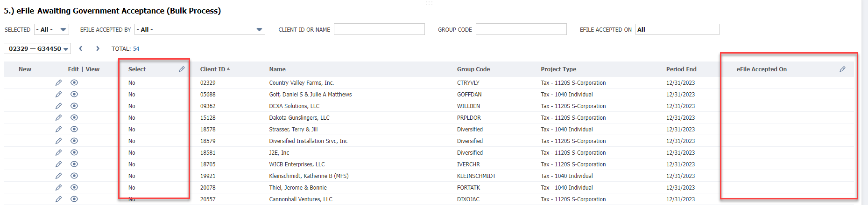Open edit for Strasser, Terry & Jill

tap(58, 129)
